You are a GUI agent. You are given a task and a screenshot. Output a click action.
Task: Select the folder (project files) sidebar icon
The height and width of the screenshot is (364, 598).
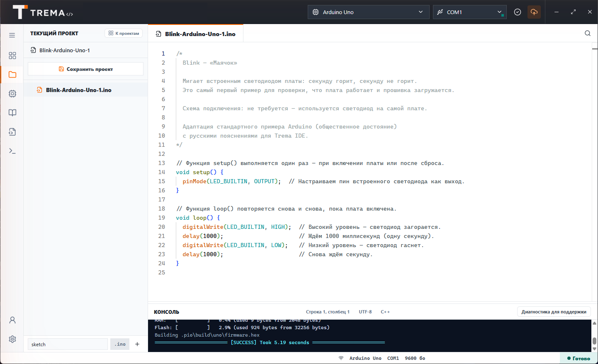[12, 75]
